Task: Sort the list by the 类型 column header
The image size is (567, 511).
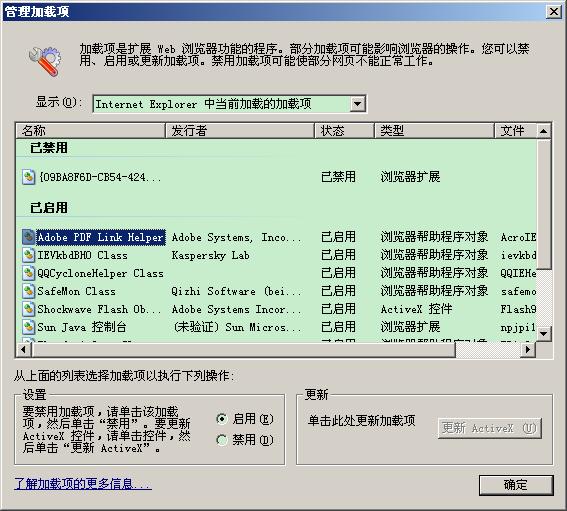Action: 434,131
